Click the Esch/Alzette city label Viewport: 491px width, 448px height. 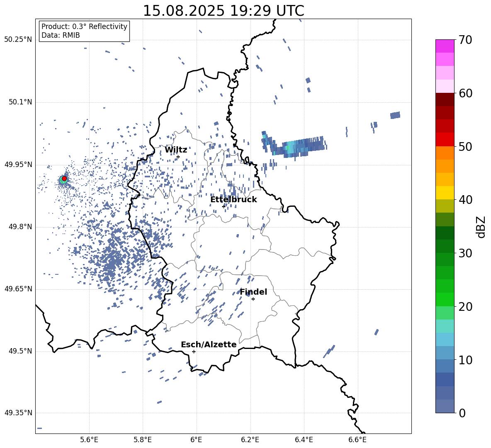tap(209, 344)
